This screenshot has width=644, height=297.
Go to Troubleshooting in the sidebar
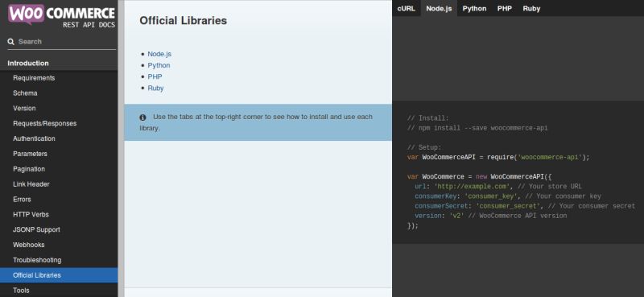pyautogui.click(x=59, y=261)
